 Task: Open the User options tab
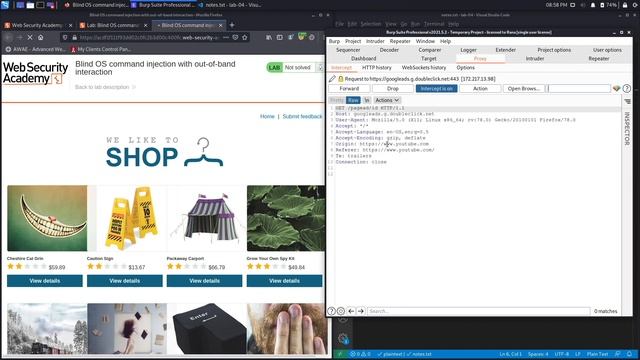(x=607, y=50)
